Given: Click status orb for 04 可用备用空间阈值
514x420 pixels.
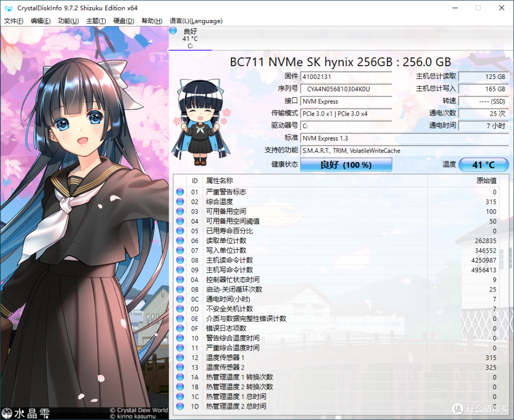Looking at the screenshot, I should coord(180,221).
